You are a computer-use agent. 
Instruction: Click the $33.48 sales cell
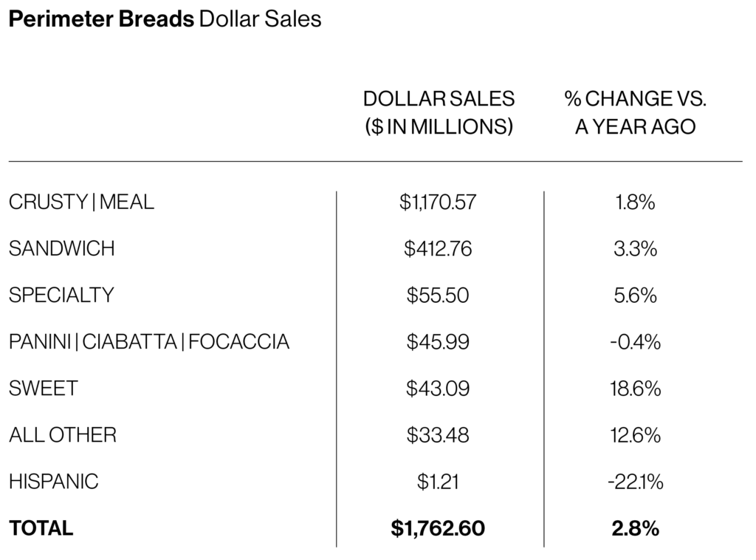point(438,434)
